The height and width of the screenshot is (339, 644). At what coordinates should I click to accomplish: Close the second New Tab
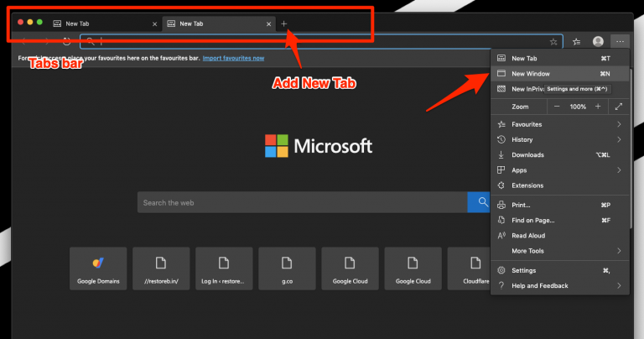click(x=268, y=24)
